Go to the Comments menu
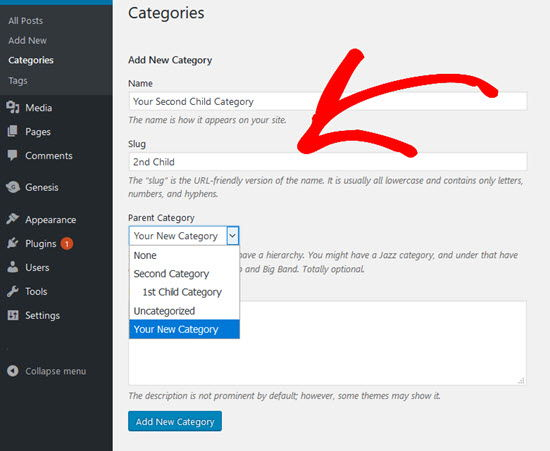Screen dimensions: 550x451 [49, 156]
